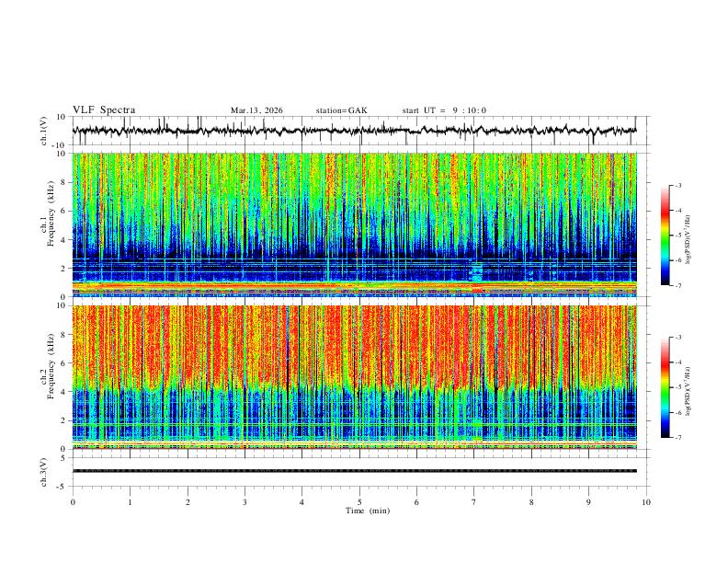Click time axis tick label "6"
Viewport: 728px width, 563px height.
[x=416, y=502]
